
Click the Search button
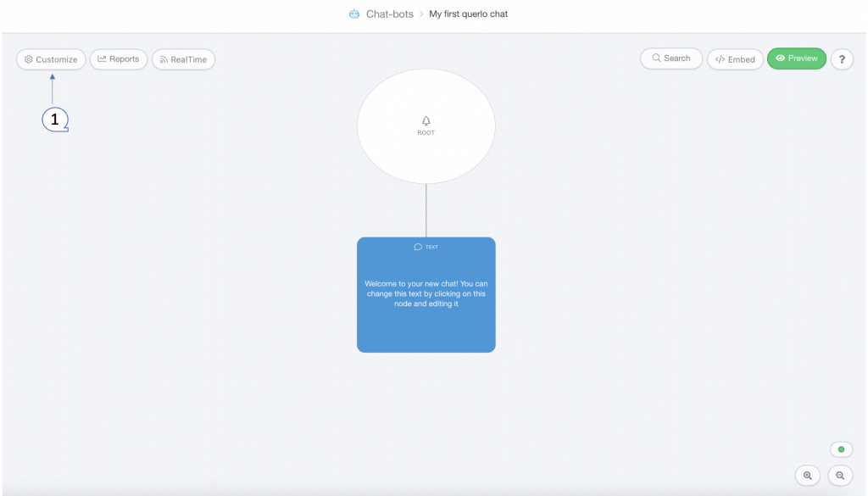(671, 59)
